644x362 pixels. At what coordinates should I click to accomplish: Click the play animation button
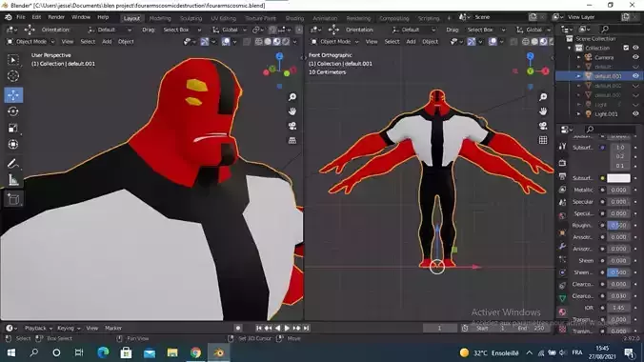pos(287,328)
